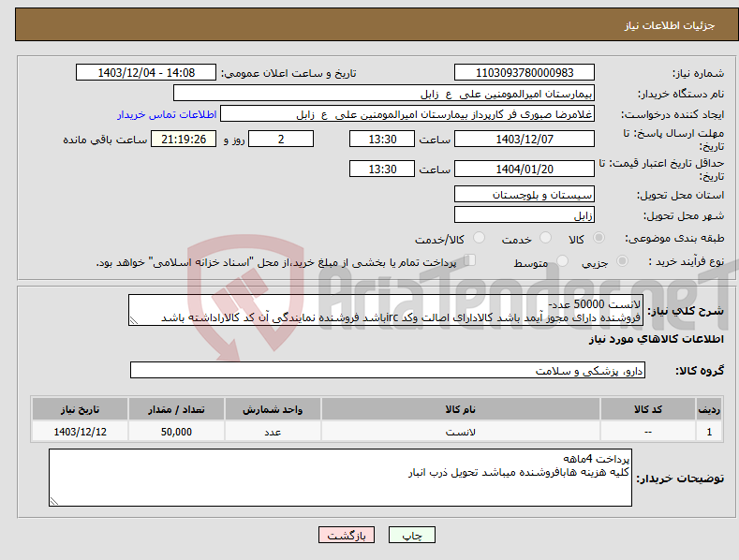This screenshot has width=739, height=560.
Task: Click buyer organization name field
Action: point(384,94)
